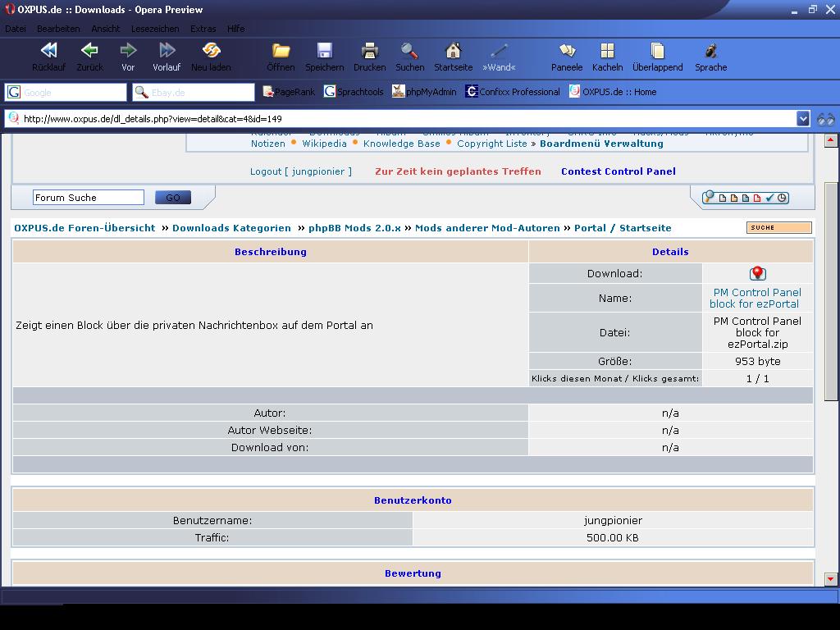Click the Sprache voice icon
The image size is (840, 630).
tap(710, 51)
